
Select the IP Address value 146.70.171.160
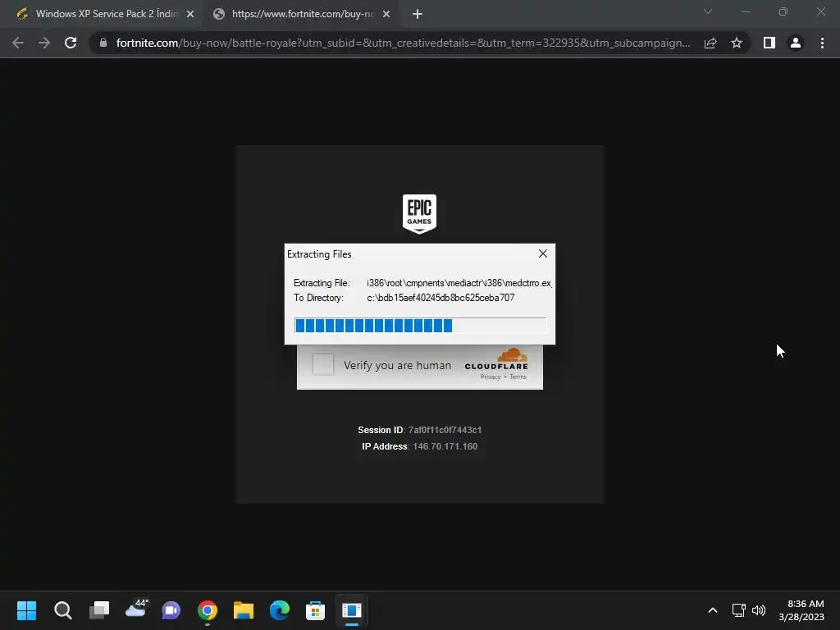pos(445,446)
